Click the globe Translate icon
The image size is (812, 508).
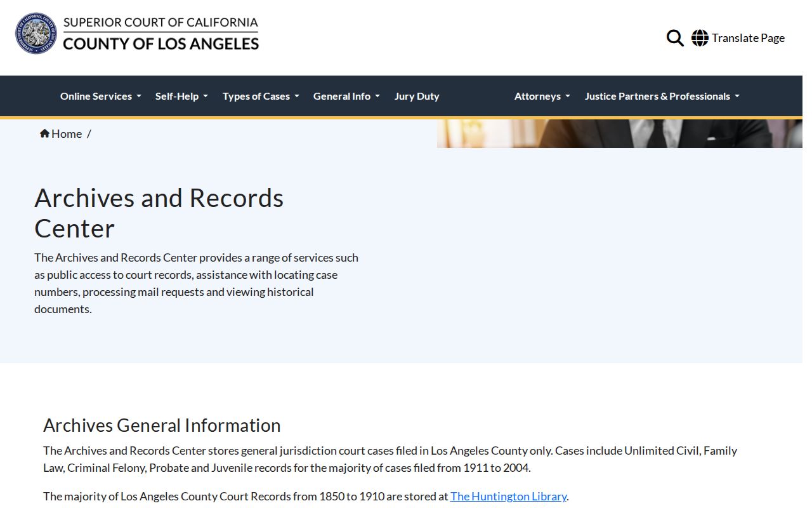point(700,38)
